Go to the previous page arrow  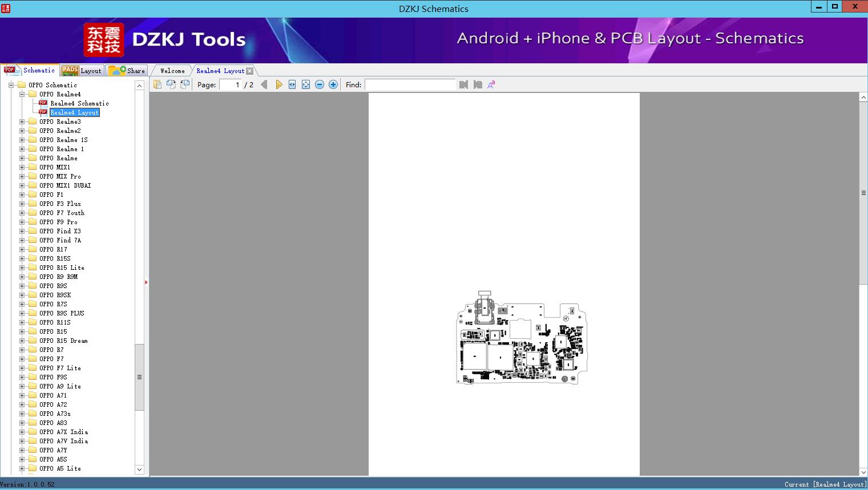coord(264,84)
